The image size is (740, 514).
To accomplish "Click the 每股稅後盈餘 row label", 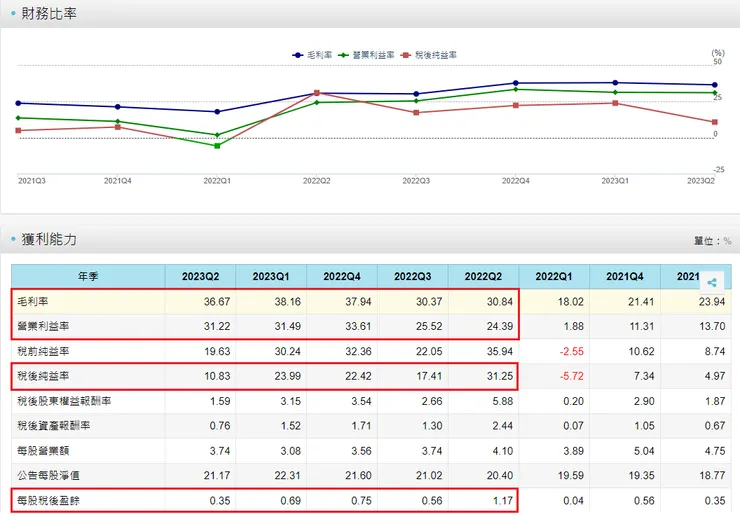I will (x=47, y=497).
